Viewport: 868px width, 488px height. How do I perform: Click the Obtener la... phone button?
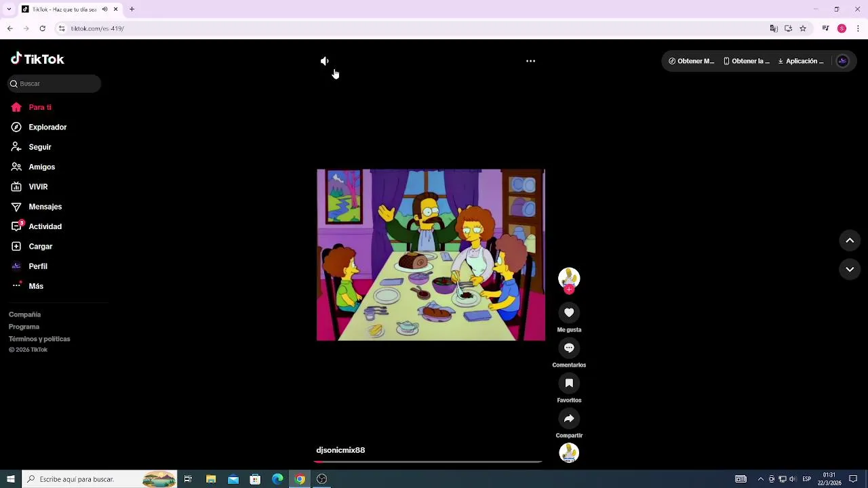746,61
